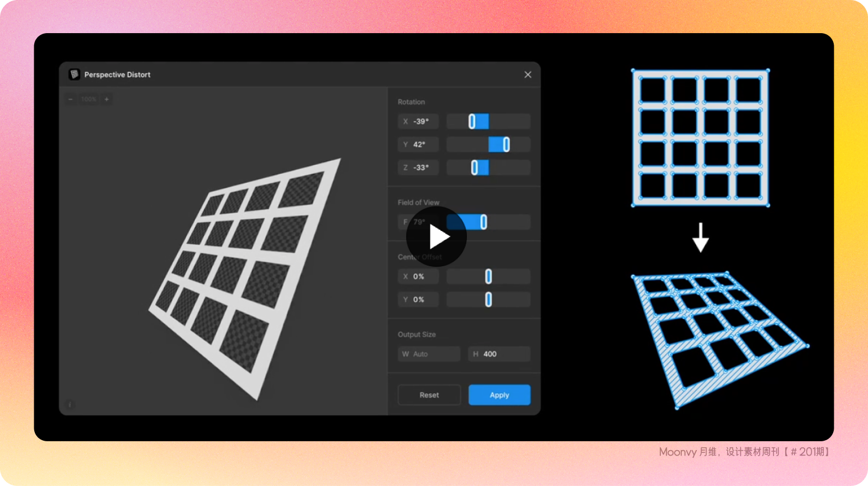Click the Field of View slider handle

[x=483, y=222]
